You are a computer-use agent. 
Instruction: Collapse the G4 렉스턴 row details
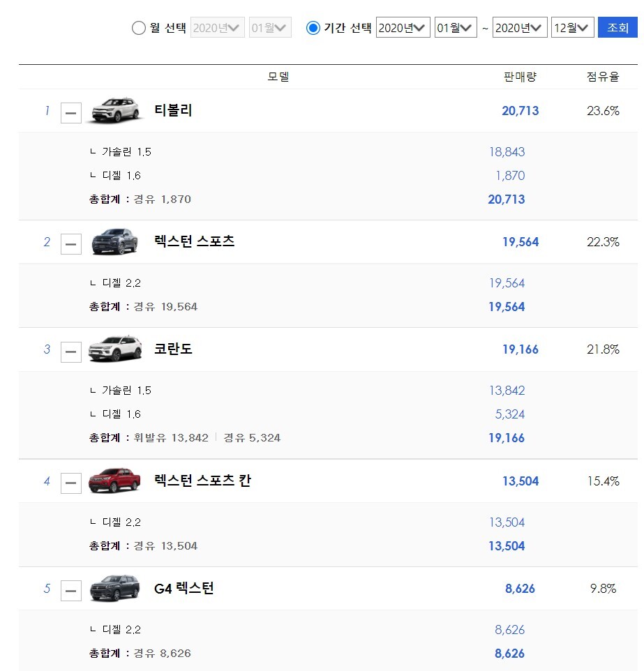coord(71,591)
